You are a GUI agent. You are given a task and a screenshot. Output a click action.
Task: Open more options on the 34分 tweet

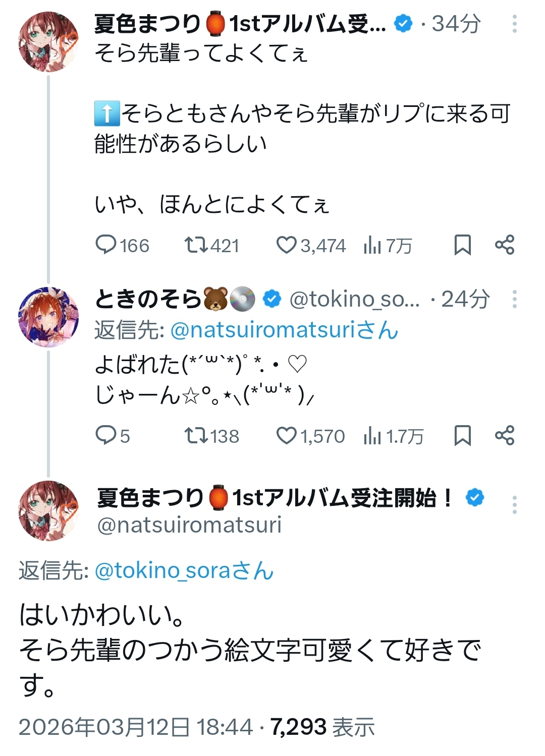click(514, 24)
